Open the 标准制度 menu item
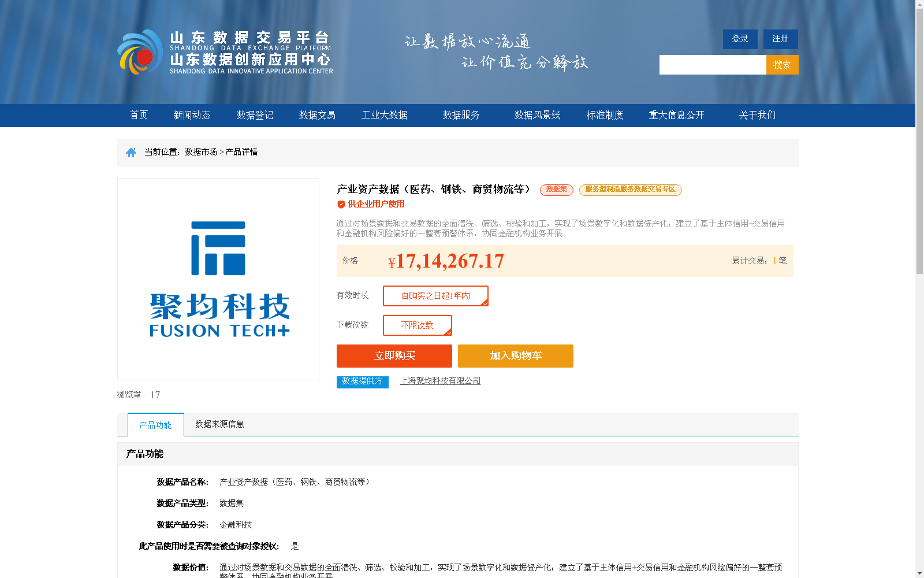This screenshot has height=578, width=924. (x=605, y=115)
